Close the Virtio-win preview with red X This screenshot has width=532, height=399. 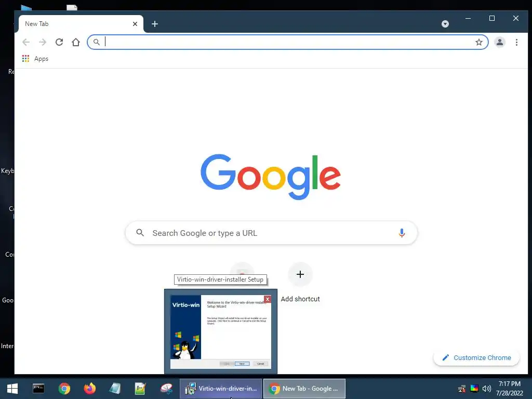click(268, 299)
